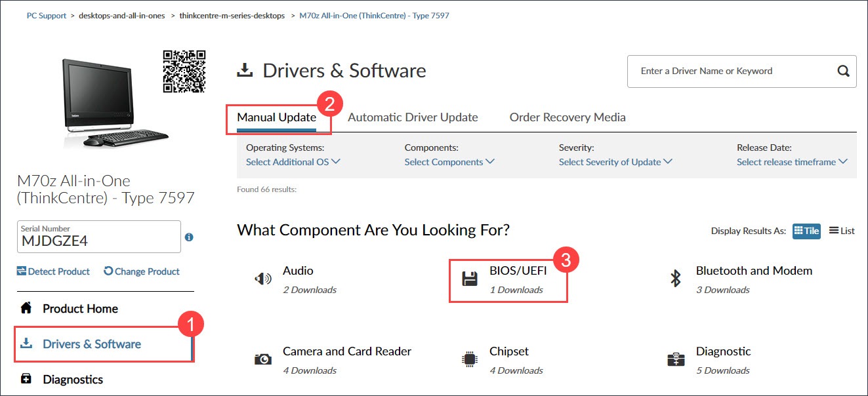868x396 pixels.
Task: Open Bluetooth and Modem downloads
Action: [675, 278]
